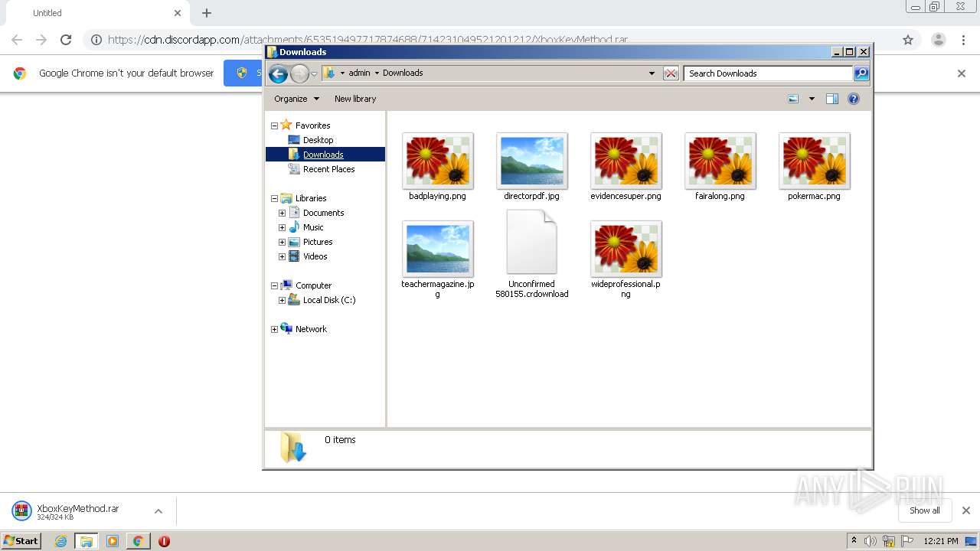Select Videos library
This screenshot has width=980, height=551.
click(315, 256)
